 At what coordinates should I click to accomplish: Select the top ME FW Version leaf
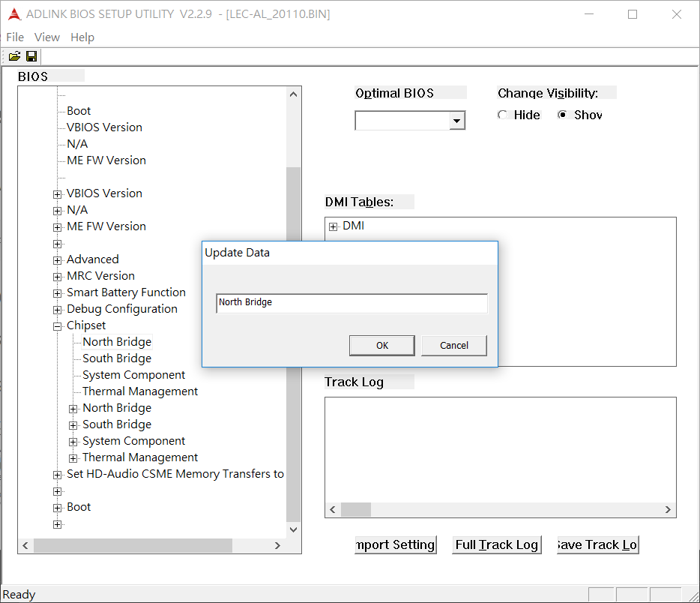pyautogui.click(x=106, y=160)
